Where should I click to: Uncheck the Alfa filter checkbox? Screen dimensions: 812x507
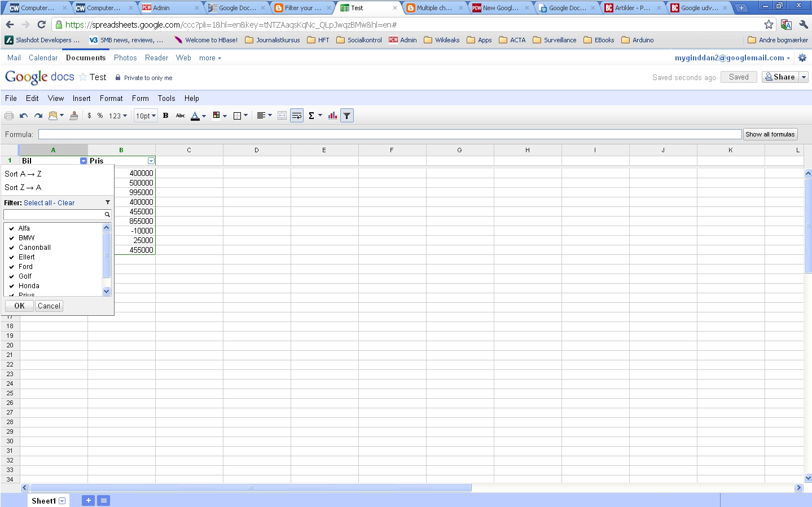click(12, 228)
